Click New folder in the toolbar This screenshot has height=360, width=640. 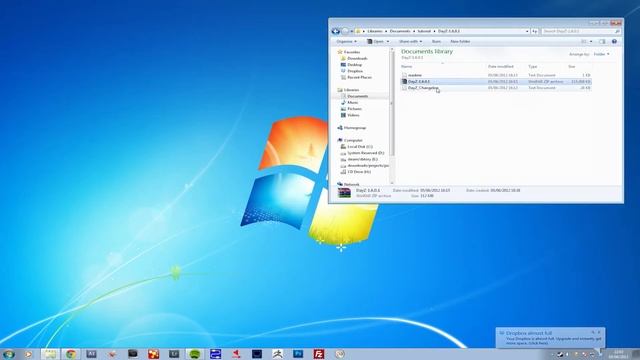coord(460,42)
